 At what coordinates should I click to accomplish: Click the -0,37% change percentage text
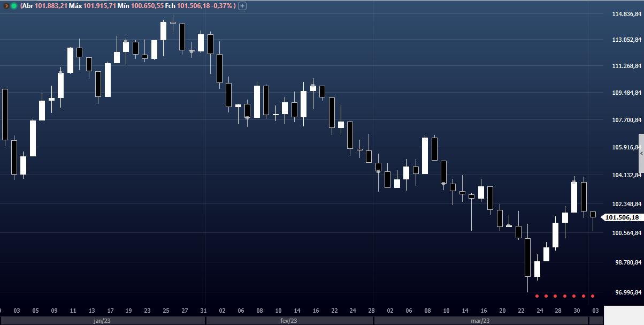pyautogui.click(x=220, y=6)
